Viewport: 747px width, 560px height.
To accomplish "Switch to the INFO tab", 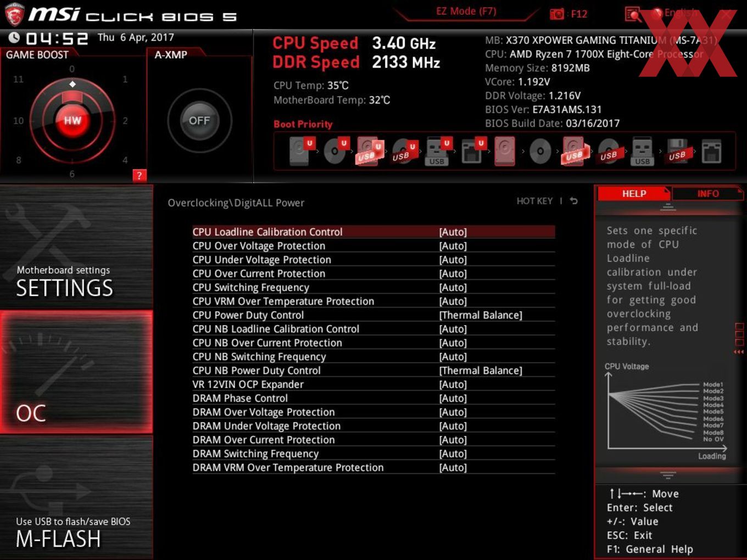I will tap(707, 193).
